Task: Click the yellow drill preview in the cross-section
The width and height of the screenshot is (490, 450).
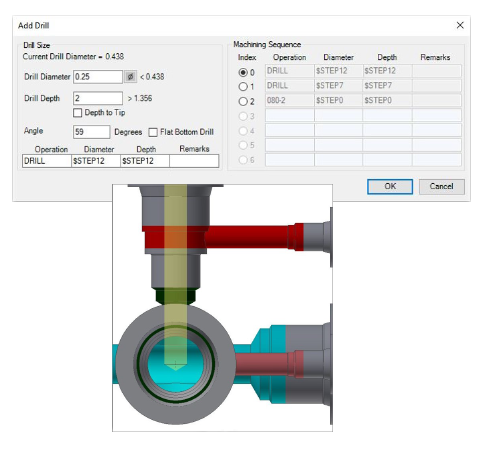Action: [x=175, y=267]
